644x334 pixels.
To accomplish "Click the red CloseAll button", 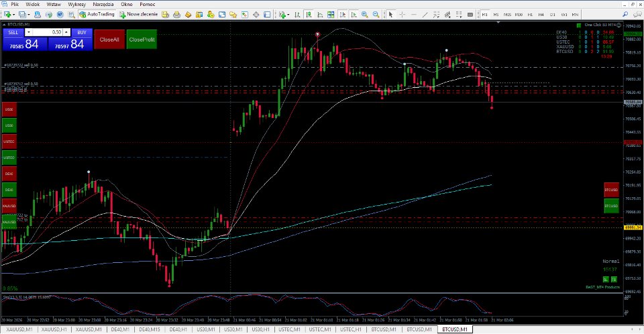I will pyautogui.click(x=109, y=40).
